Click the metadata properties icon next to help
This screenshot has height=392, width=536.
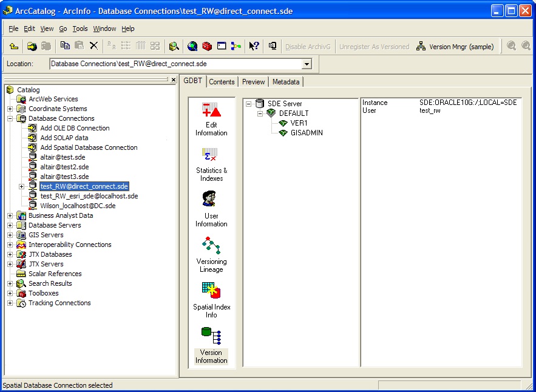pyautogui.click(x=273, y=46)
